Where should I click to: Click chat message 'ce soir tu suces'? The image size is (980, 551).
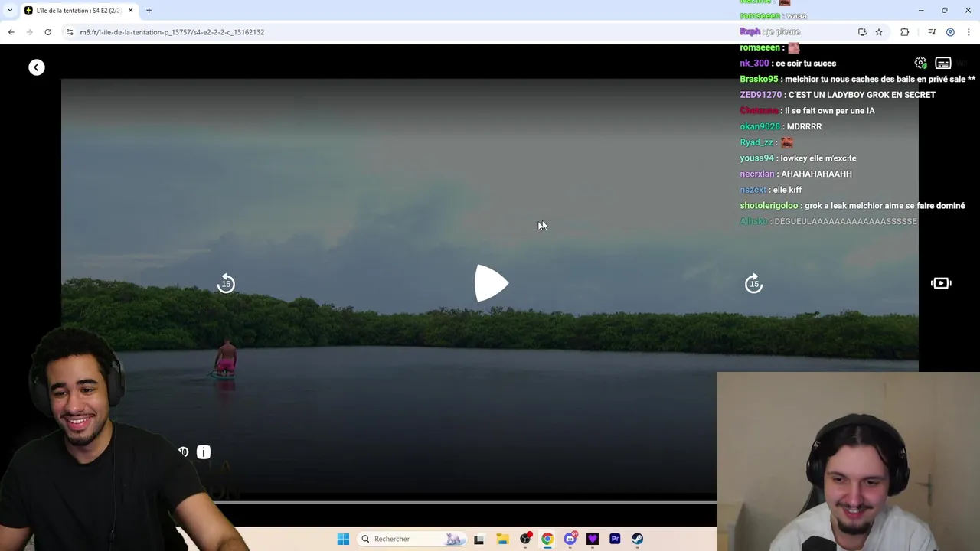coord(806,64)
